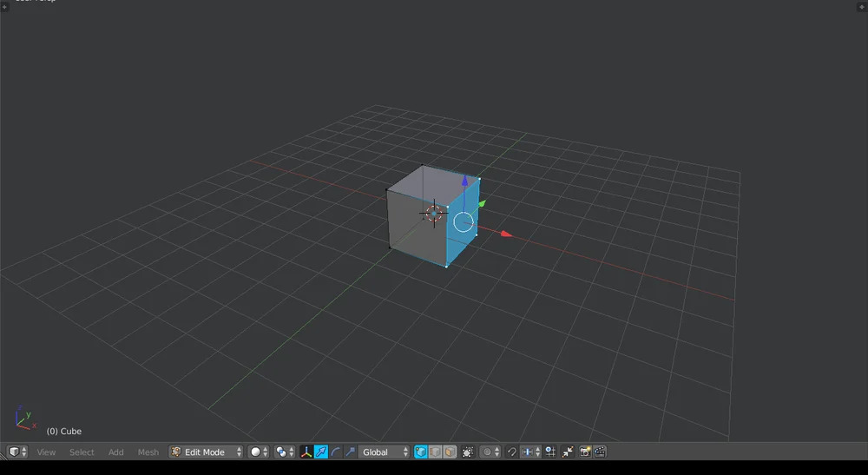Select Vertex select mode icon
Image resolution: width=868 pixels, height=475 pixels.
421,452
